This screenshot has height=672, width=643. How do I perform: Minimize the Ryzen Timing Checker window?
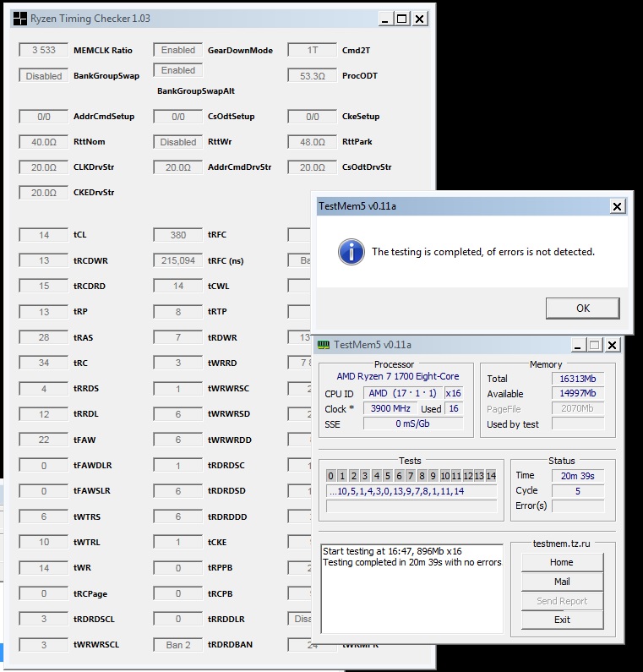click(x=384, y=19)
